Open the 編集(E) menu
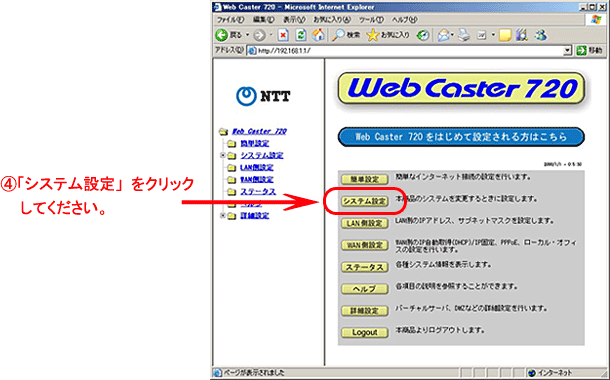This screenshot has width=610, height=380. (263, 19)
